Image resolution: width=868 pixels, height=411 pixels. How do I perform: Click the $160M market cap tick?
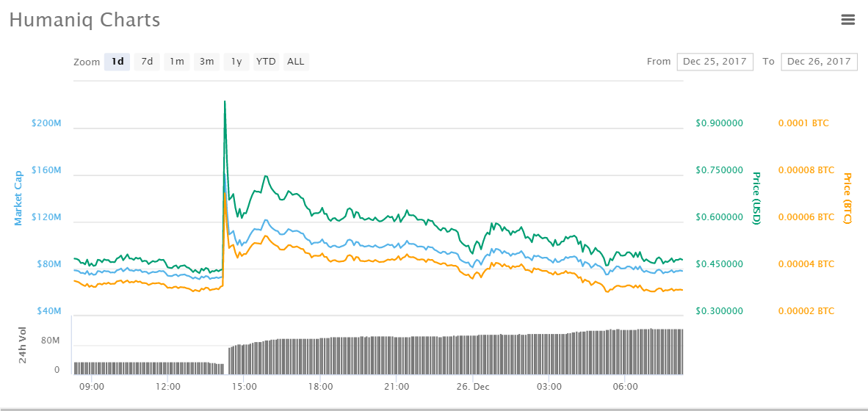pos(46,170)
